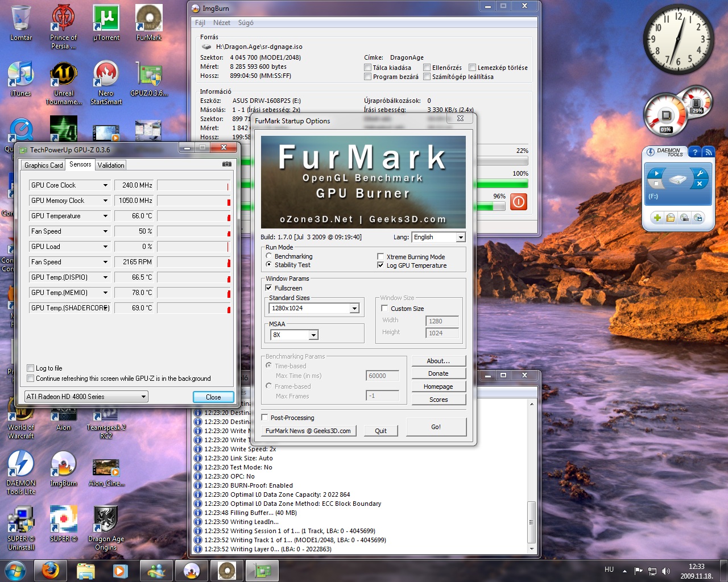728x582 pixels.
Task: Launch the µTorrent desktop icon
Action: tap(106, 23)
